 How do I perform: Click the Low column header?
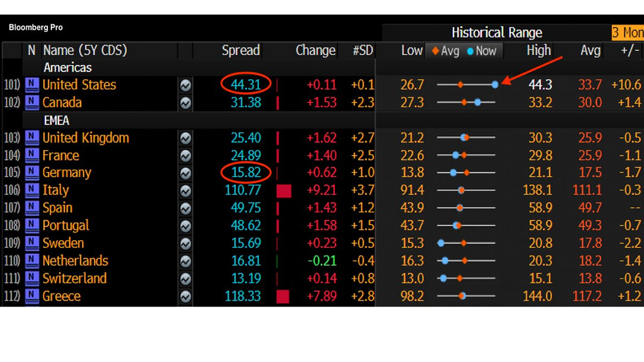[x=411, y=50]
